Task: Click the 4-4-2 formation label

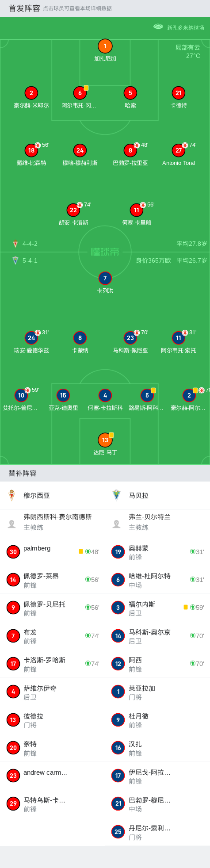Action: coord(30,244)
